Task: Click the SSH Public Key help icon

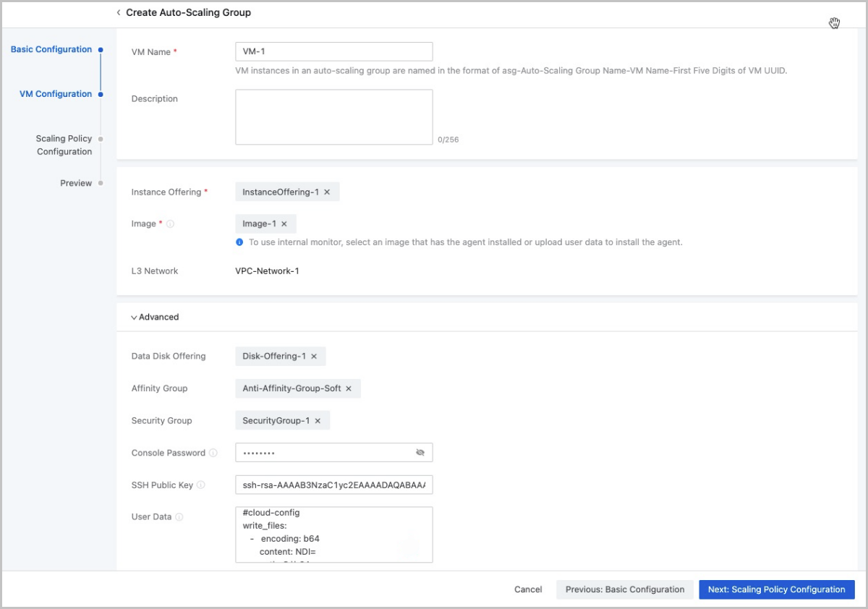Action: click(201, 485)
